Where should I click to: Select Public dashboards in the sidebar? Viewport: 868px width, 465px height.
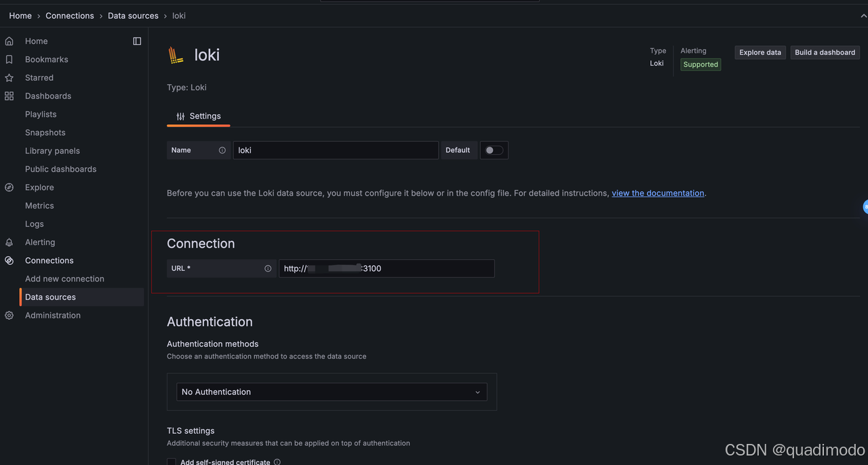60,169
